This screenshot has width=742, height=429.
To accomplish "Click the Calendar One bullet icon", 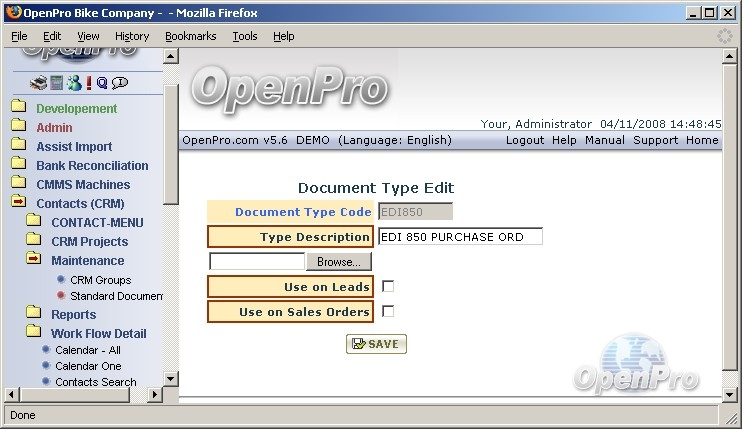I will click(x=46, y=366).
